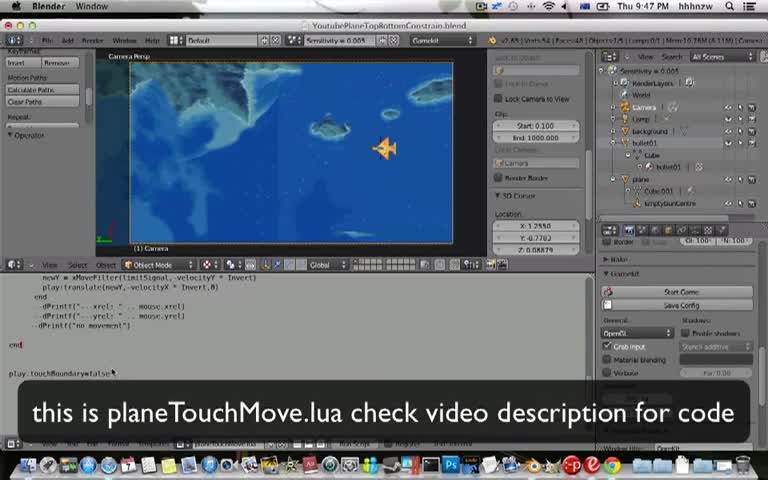The width and height of the screenshot is (768, 480).
Task: Click the properties editor type icon
Action: (609, 230)
